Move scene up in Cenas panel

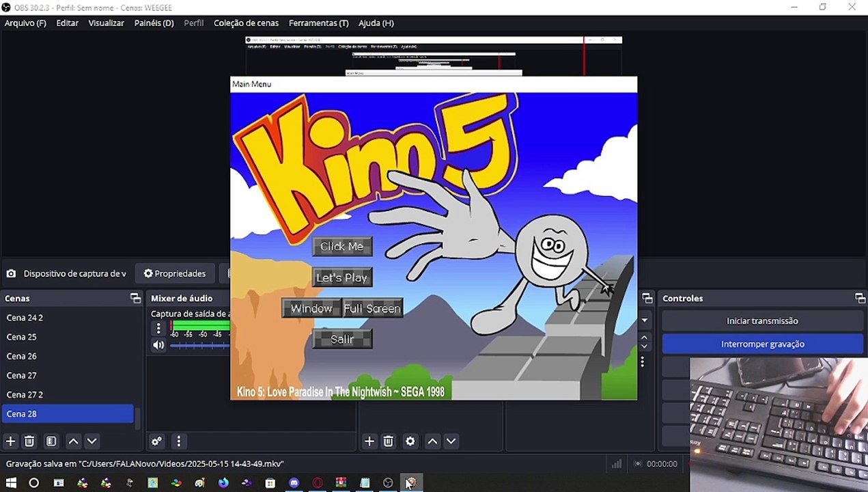click(x=73, y=441)
